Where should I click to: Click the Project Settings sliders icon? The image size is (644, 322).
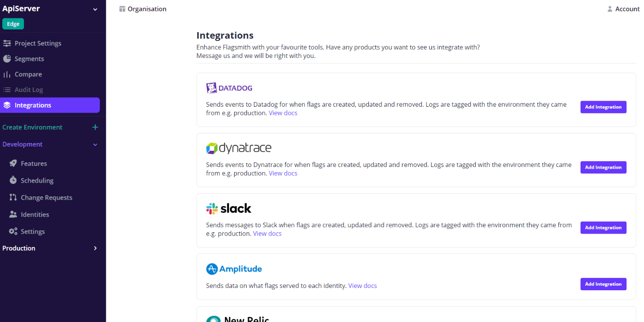7,43
